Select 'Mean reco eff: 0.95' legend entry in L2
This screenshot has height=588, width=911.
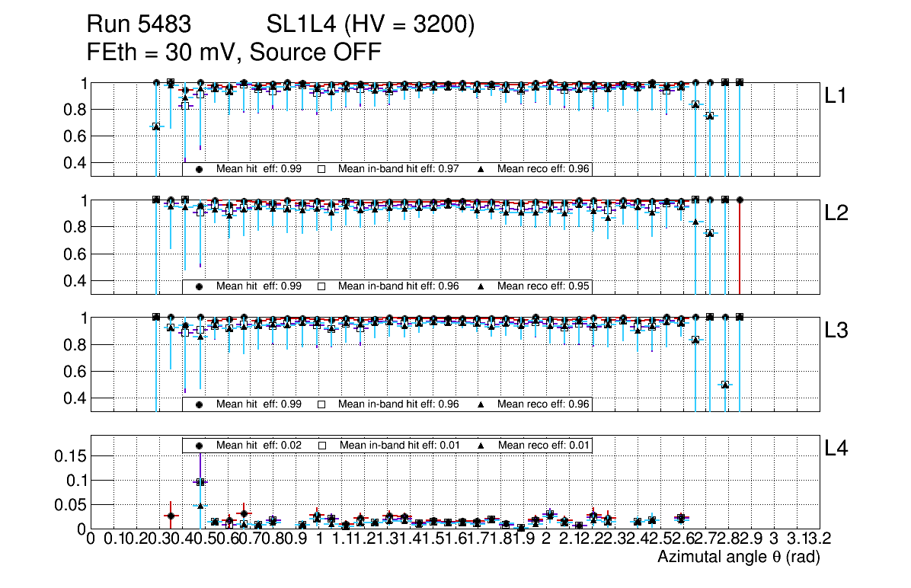(544, 286)
